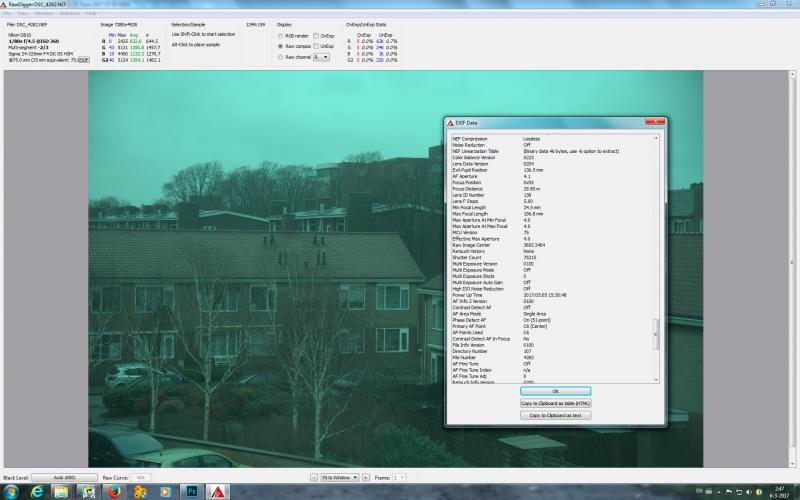Click the Max Focal Length row
Image resolution: width=800 pixels, height=500 pixels.
(x=554, y=214)
